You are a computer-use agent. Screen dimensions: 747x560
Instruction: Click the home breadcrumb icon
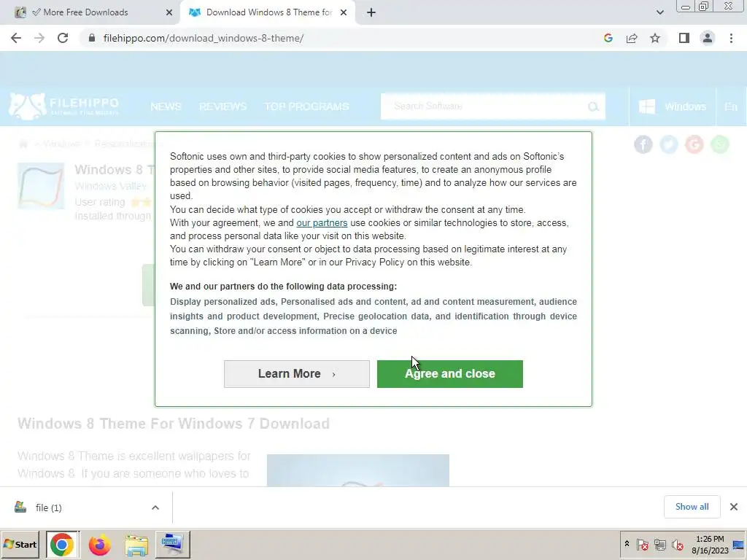[x=23, y=144]
